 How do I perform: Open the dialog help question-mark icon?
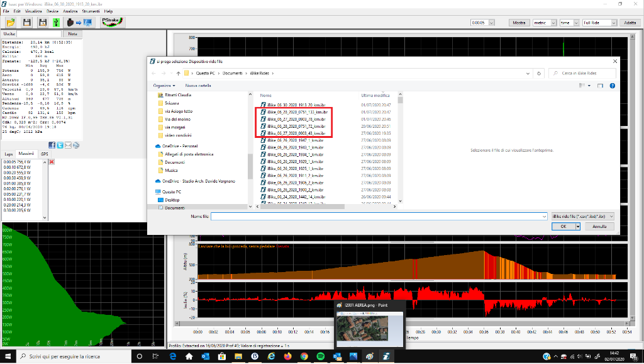tap(612, 85)
